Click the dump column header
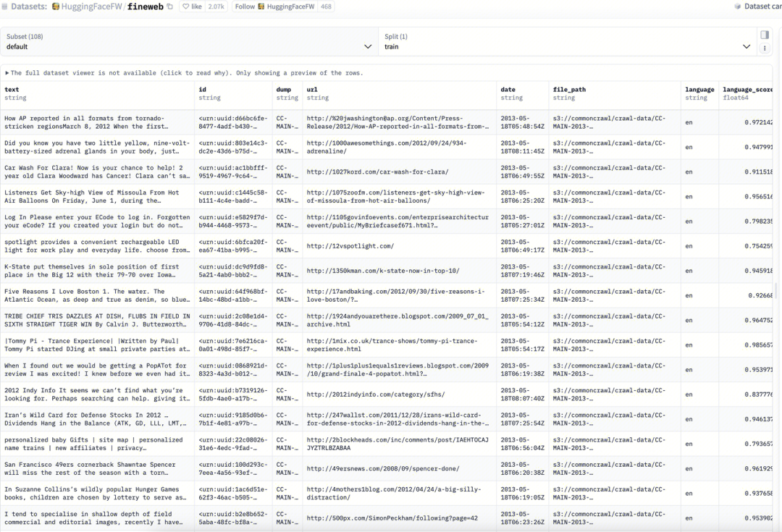The image size is (782, 532). pos(287,94)
